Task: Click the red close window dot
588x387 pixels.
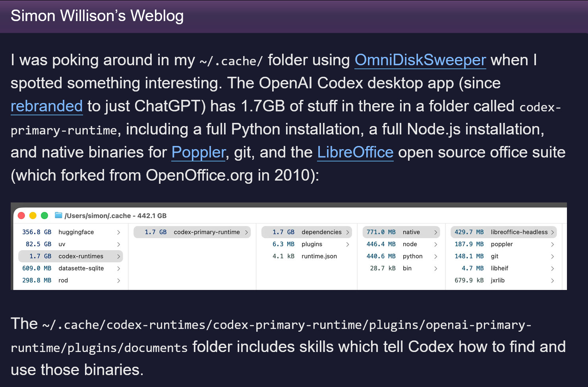Action: click(x=21, y=216)
